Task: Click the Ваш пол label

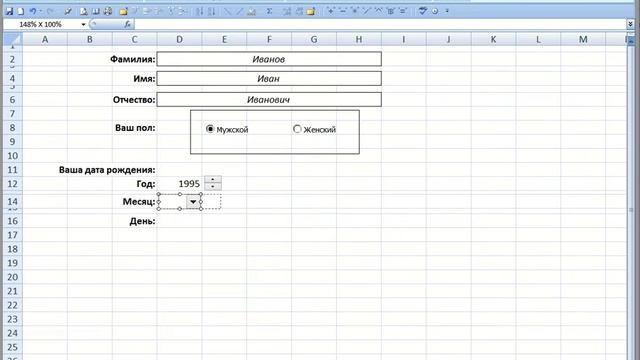Action: coord(135,128)
